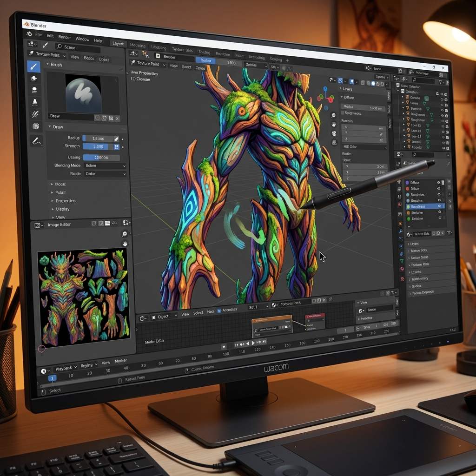The width and height of the screenshot is (476, 476).
Task: Open the Blending Mode dropdown
Action: (x=105, y=166)
